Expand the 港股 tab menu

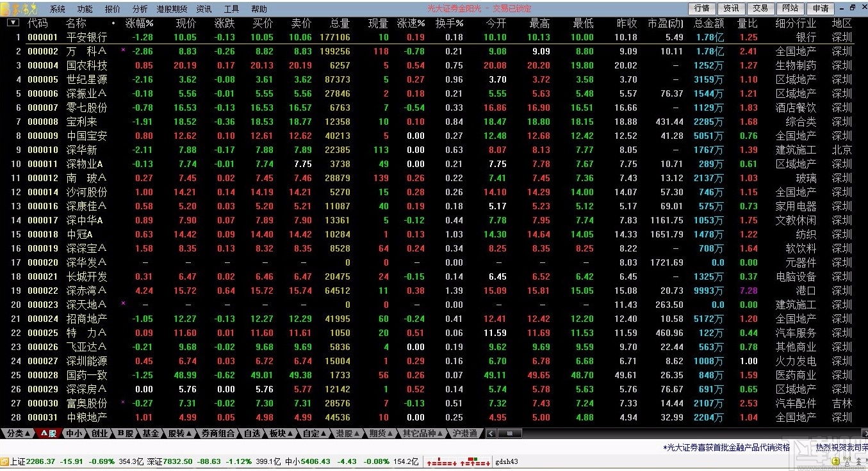coord(348,433)
